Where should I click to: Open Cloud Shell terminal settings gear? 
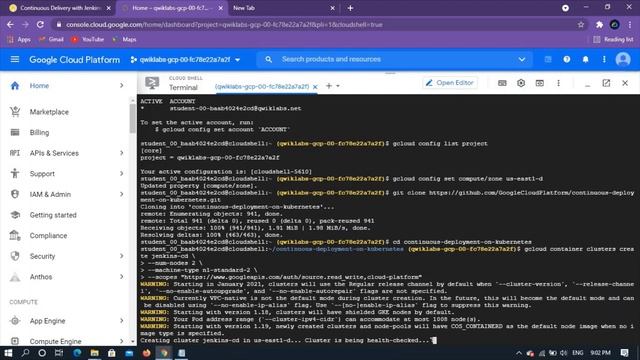(521, 83)
